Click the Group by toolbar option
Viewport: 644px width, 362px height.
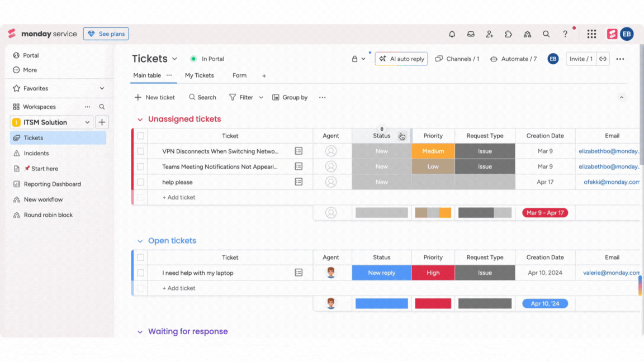[x=290, y=97]
